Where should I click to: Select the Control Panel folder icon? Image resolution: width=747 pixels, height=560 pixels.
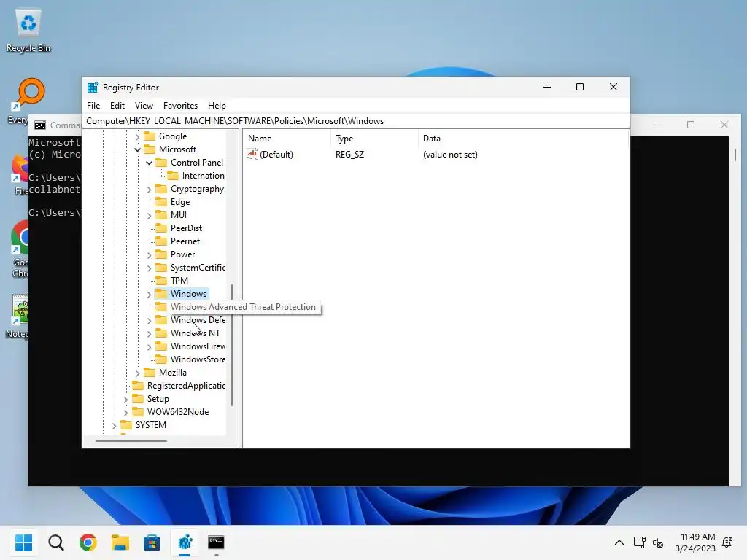click(161, 163)
